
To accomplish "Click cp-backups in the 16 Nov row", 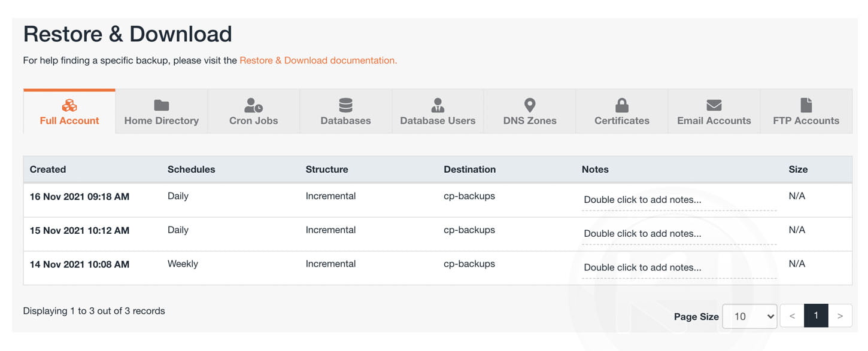I will 469,196.
